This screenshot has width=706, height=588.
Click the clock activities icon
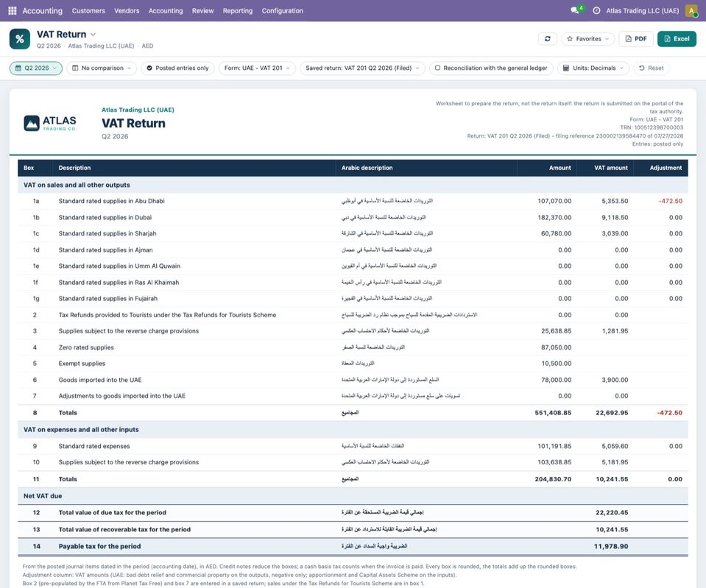596,10
